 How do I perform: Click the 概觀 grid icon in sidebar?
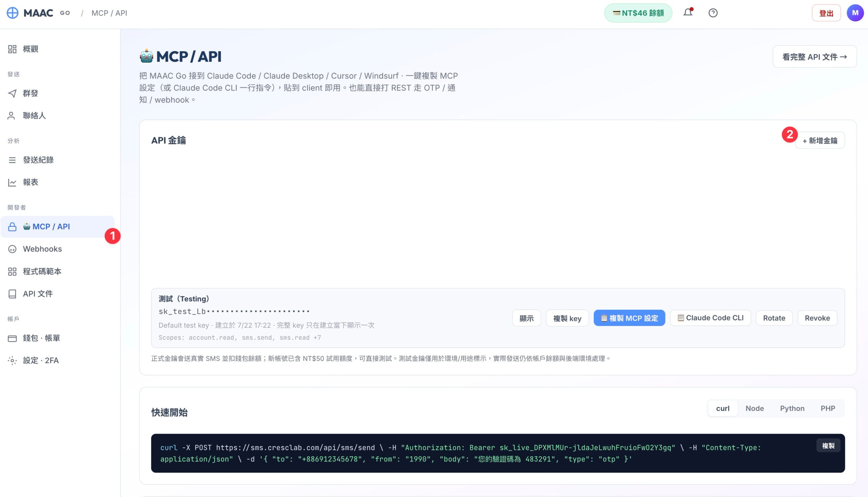12,49
